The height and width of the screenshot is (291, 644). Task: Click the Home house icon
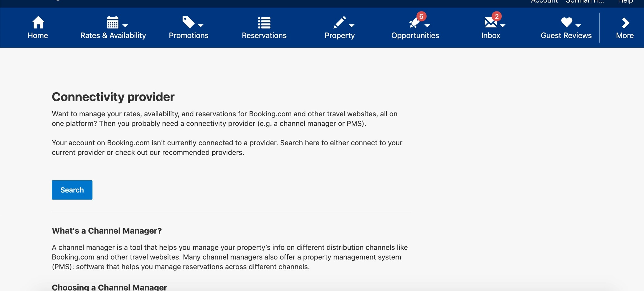(37, 22)
